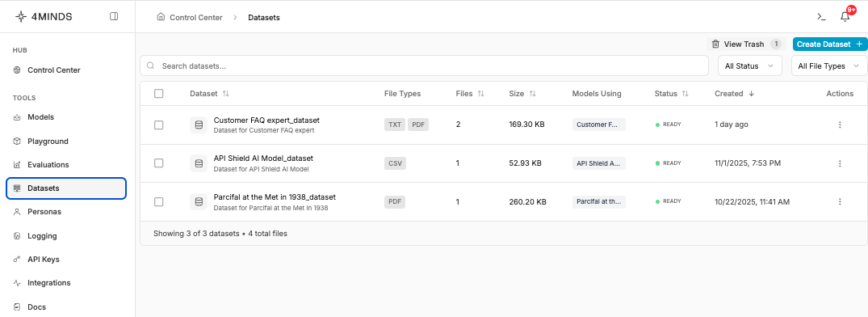Check the API Shield AI Model_dataset checkbox
This screenshot has height=317, width=868.
159,163
